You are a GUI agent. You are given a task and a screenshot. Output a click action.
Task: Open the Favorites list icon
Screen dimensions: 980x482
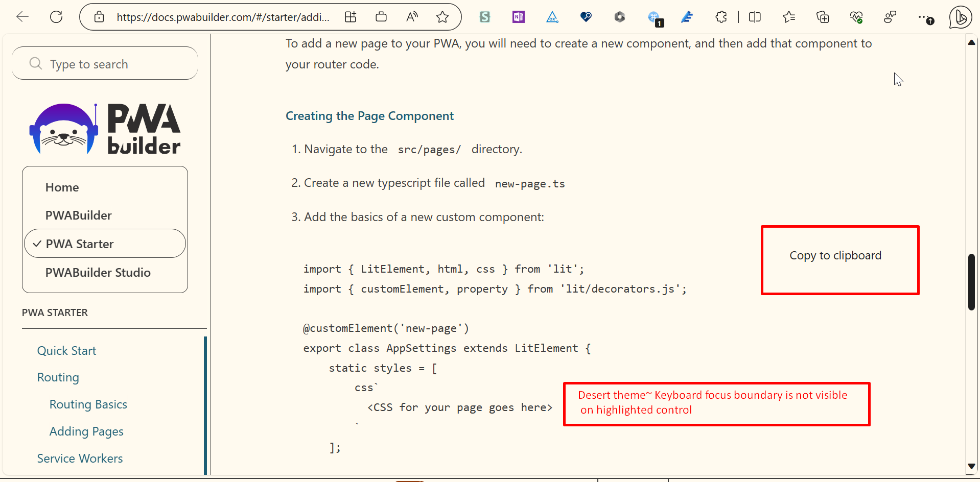pyautogui.click(x=788, y=17)
